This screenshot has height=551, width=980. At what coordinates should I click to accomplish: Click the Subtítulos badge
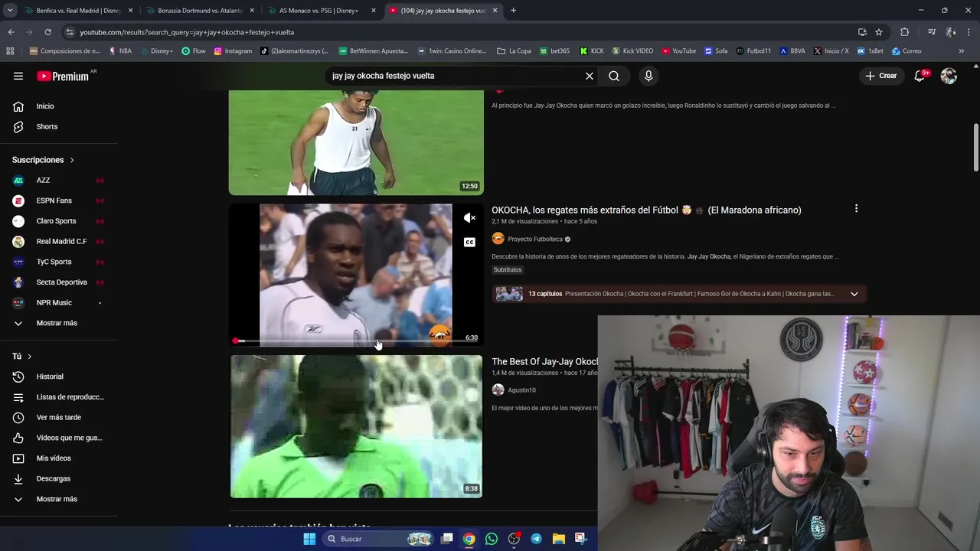[507, 270]
